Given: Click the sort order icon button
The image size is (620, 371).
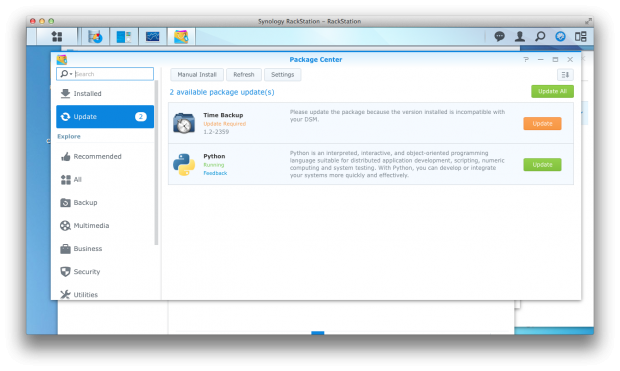Looking at the screenshot, I should 565,75.
